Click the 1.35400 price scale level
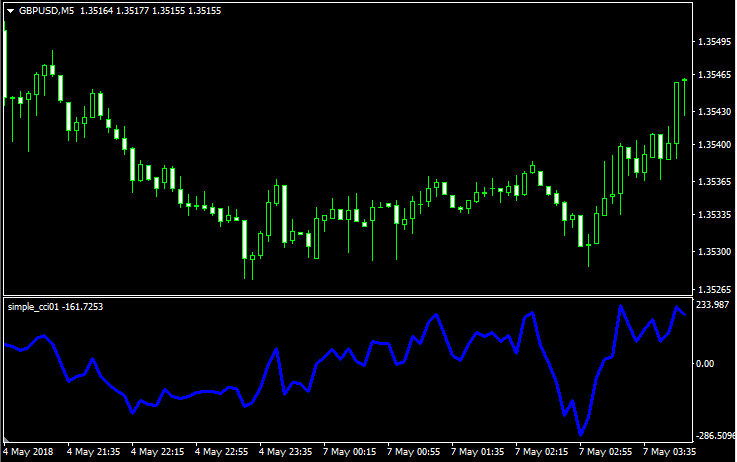Viewport: 737px width, 462px height. (712, 146)
